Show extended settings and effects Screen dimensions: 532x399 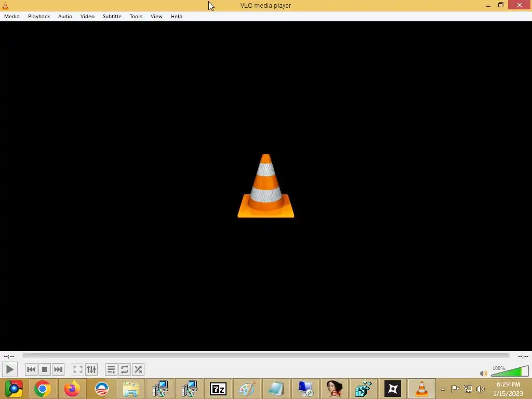click(x=91, y=369)
